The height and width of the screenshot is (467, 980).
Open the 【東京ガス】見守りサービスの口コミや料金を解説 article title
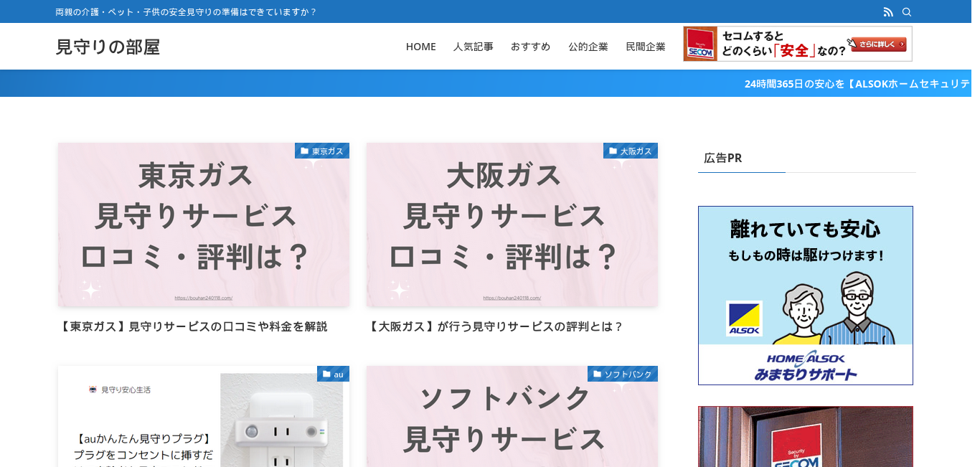[x=192, y=326]
